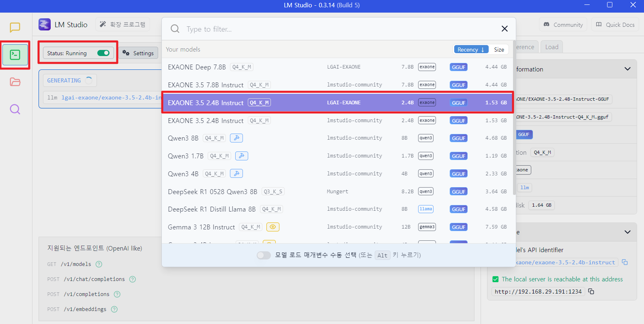Click the Mungert publisher text
644x324 pixels.
tap(337, 192)
